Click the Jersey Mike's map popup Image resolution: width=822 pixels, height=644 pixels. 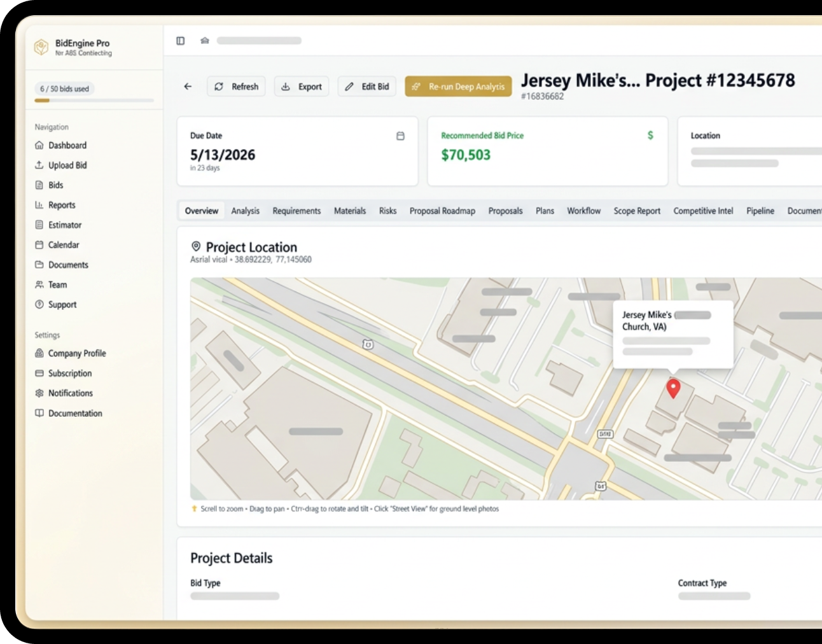point(673,334)
